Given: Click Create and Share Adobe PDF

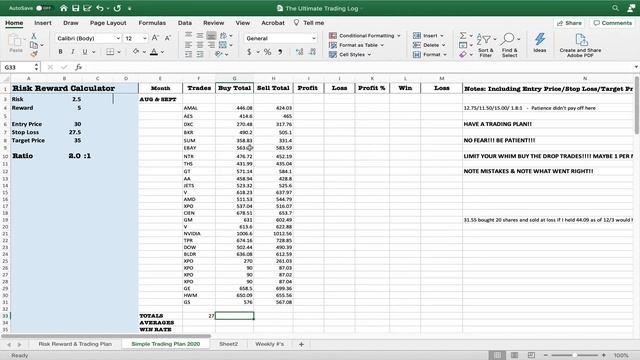Looking at the screenshot, I should (x=580, y=45).
